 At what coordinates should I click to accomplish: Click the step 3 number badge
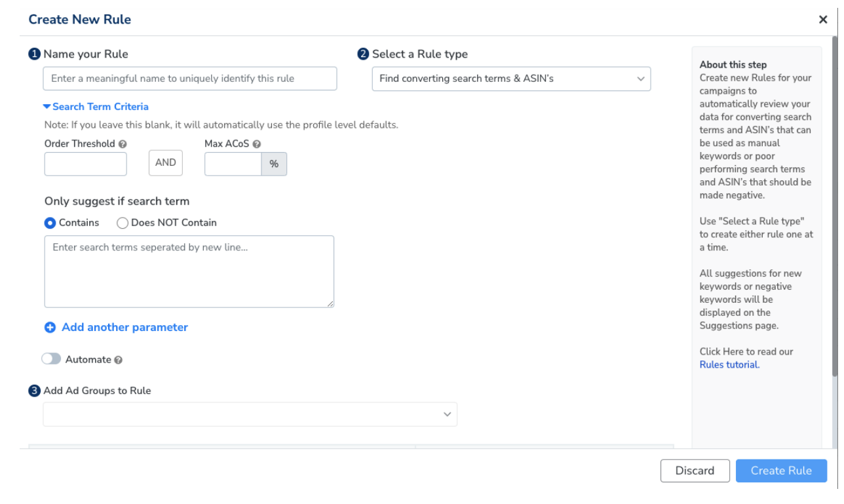click(35, 391)
